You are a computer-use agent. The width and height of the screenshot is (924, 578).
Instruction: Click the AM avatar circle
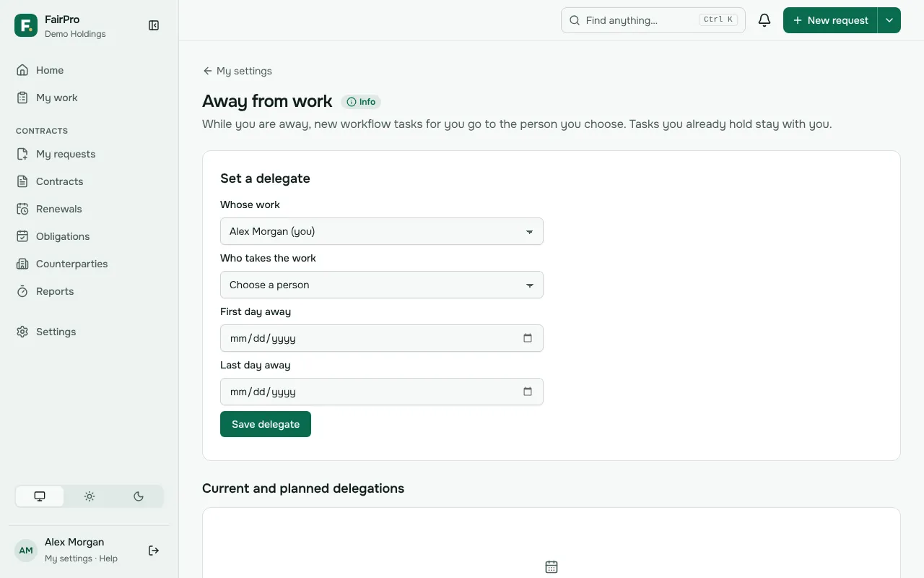[26, 551]
